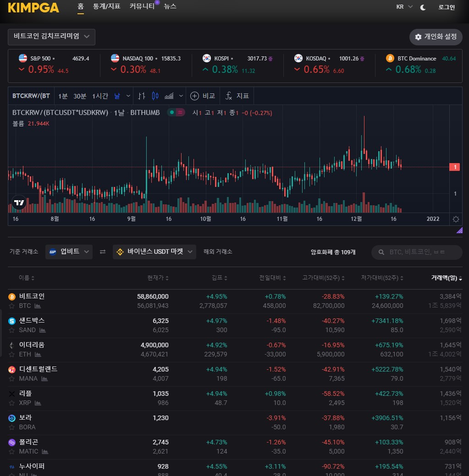Screen dimensions: 469x476
Task: Open chart settings gear on axis
Action: (x=456, y=219)
